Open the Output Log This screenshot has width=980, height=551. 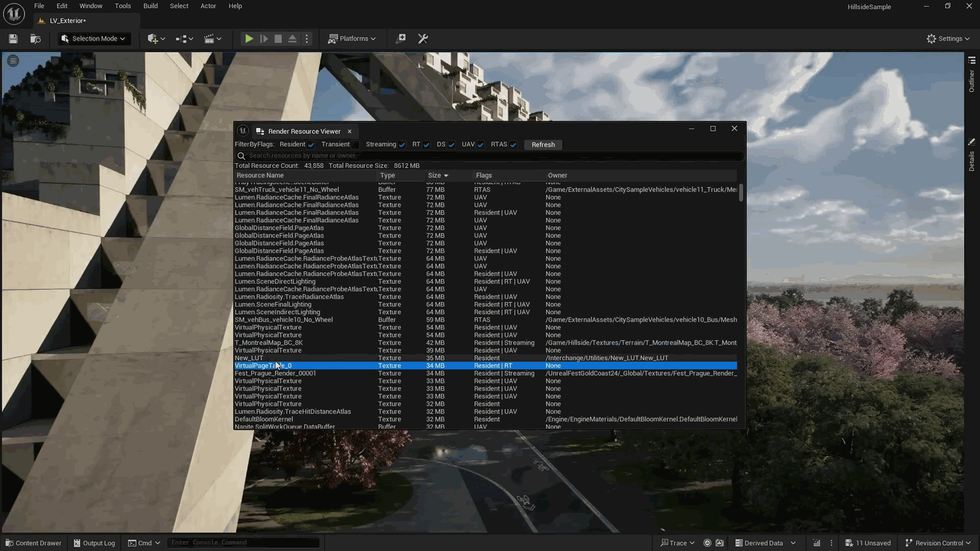(x=94, y=543)
